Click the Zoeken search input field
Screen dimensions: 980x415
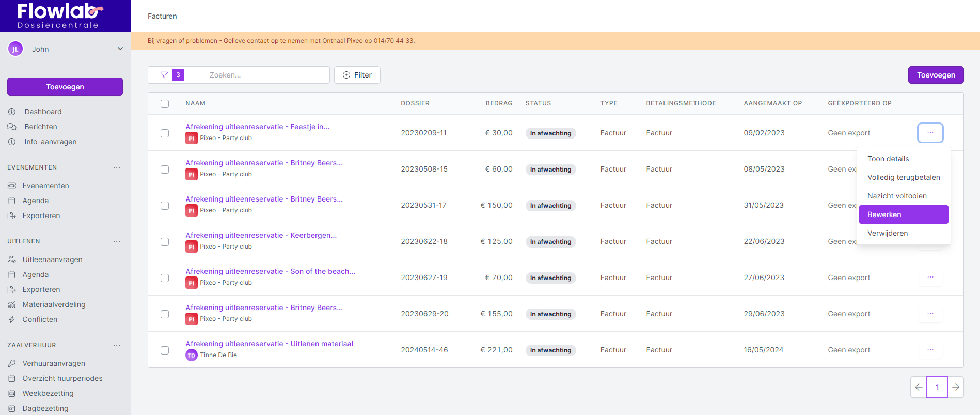(x=263, y=75)
